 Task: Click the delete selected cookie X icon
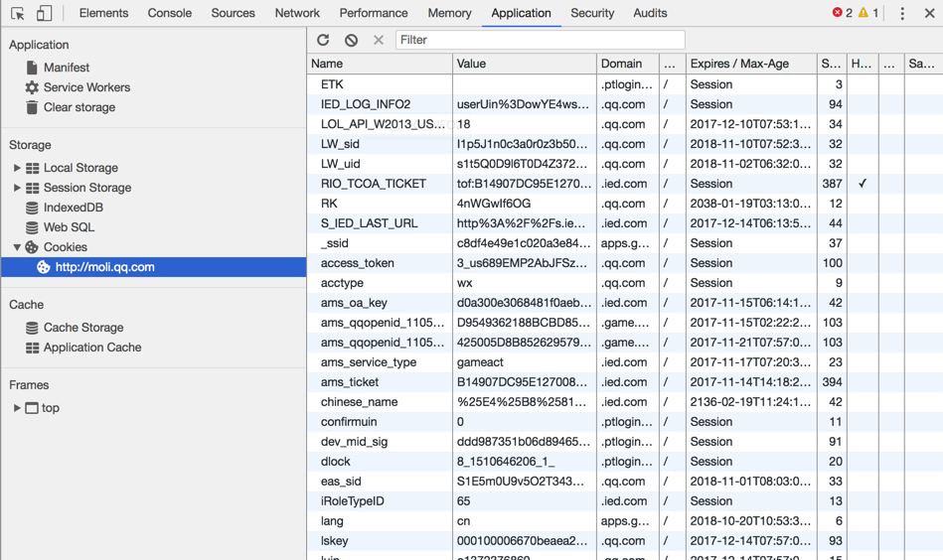[379, 40]
